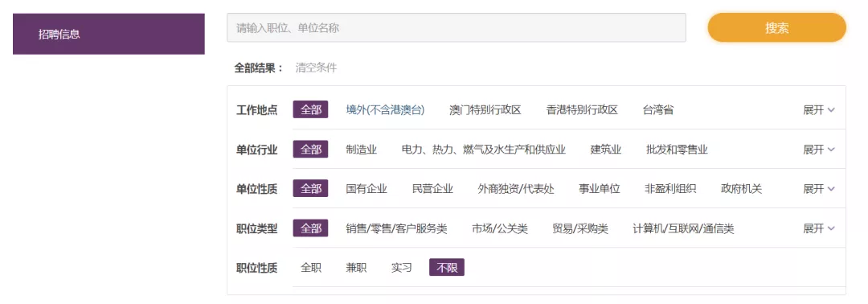This screenshot has width=868, height=304.
Task: Click the 清空条件 link
Action: point(316,68)
